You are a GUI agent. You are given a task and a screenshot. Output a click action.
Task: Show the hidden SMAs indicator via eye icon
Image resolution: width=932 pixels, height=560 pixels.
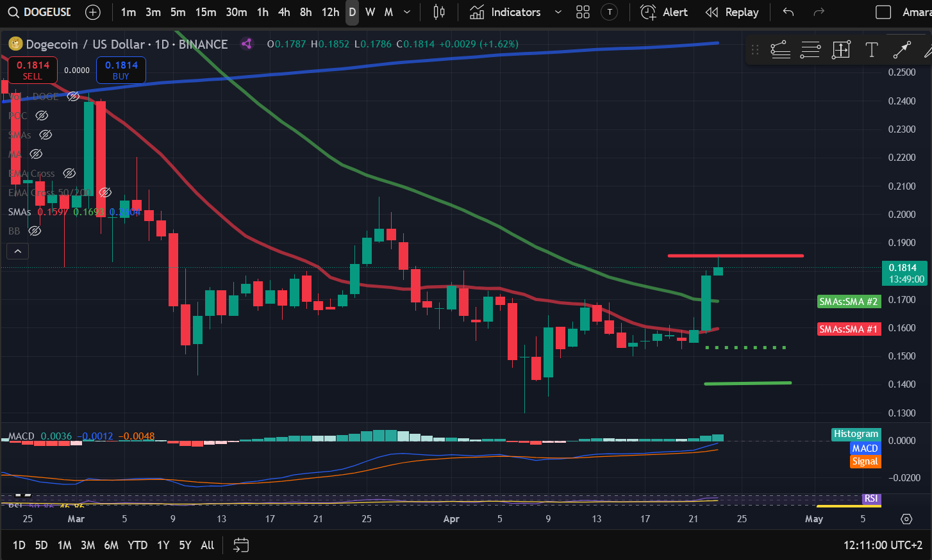coord(46,135)
